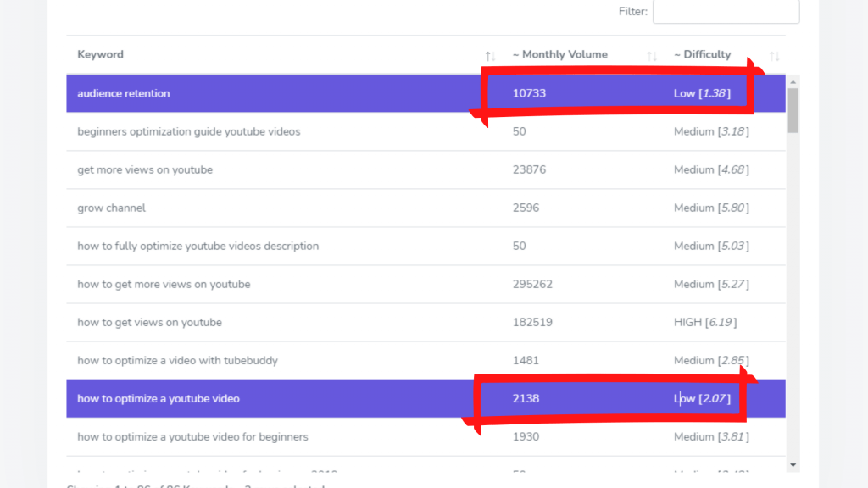This screenshot has width=868, height=488.
Task: Deselect the 'audience retention' keyword row
Action: [124, 93]
